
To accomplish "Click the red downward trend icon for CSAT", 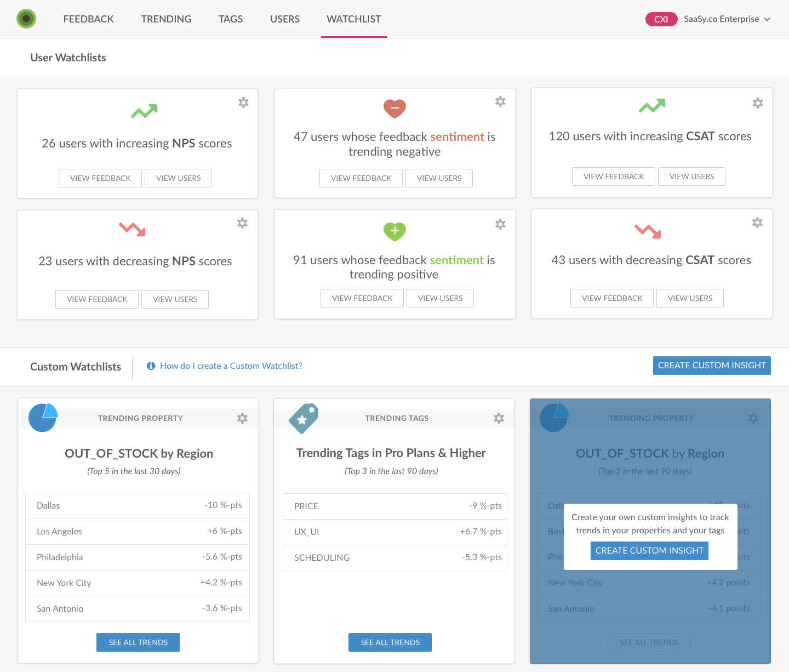I will 648,231.
